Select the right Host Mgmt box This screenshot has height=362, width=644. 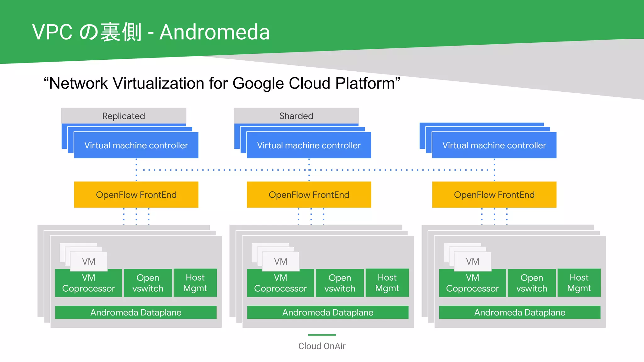click(579, 283)
